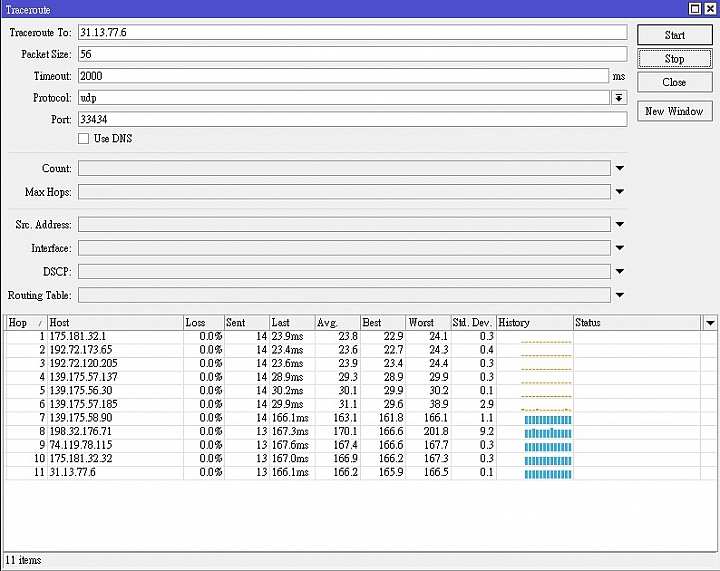The height and width of the screenshot is (571, 720).
Task: Stop the running traceroute
Action: pos(675,59)
